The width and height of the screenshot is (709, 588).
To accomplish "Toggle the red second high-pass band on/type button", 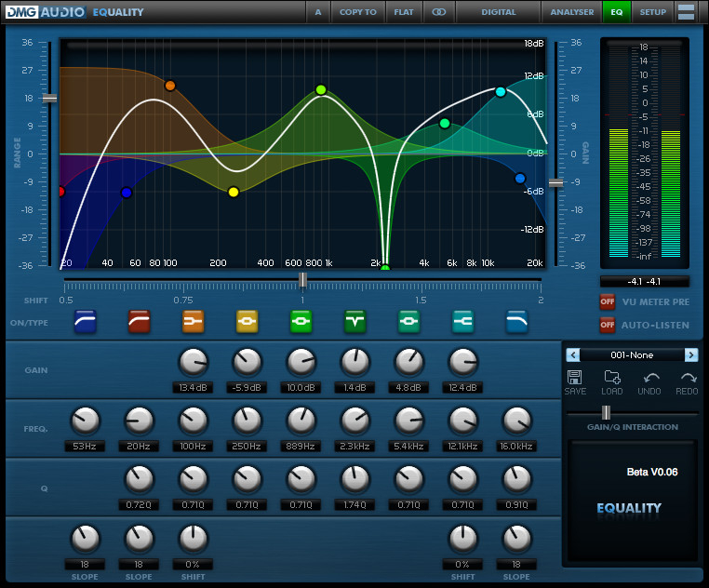I will pyautogui.click(x=139, y=322).
